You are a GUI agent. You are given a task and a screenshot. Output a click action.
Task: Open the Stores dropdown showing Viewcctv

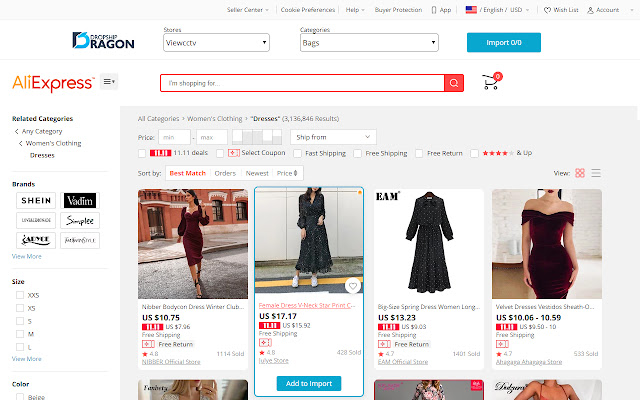[x=216, y=42]
